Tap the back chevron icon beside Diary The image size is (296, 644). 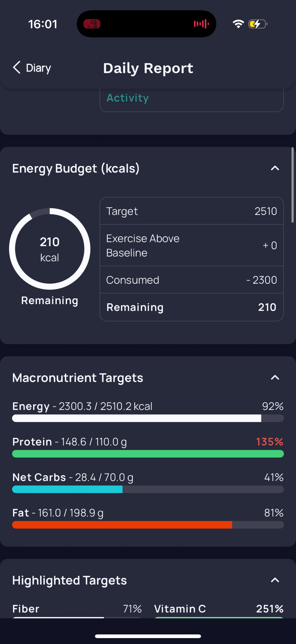coord(16,68)
